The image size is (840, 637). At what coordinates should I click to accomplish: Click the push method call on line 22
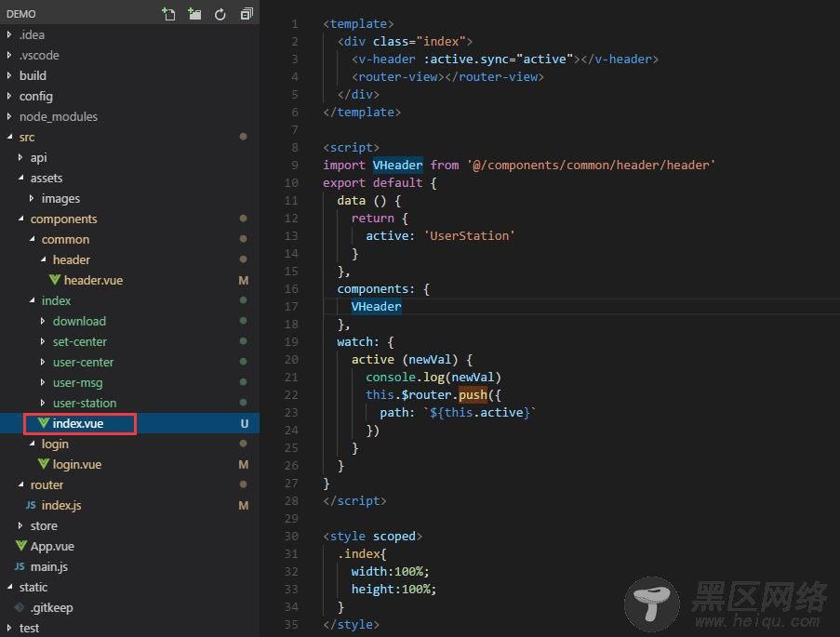[x=473, y=395]
